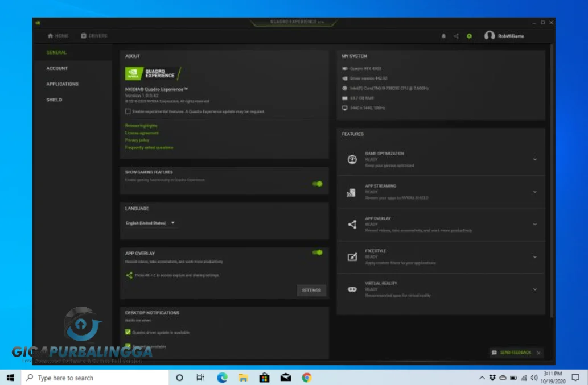Launch Microsoft Edge from taskbar
Image resolution: width=588 pixels, height=385 pixels.
coord(222,378)
